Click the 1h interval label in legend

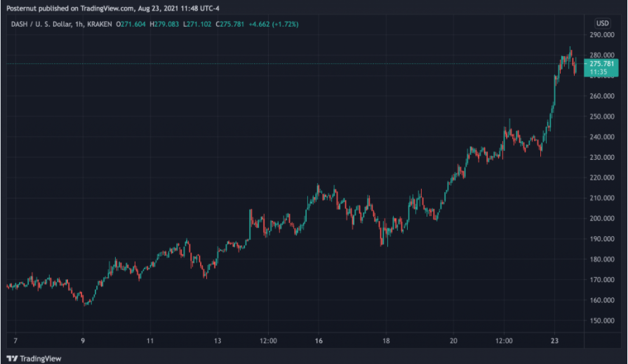[79, 24]
